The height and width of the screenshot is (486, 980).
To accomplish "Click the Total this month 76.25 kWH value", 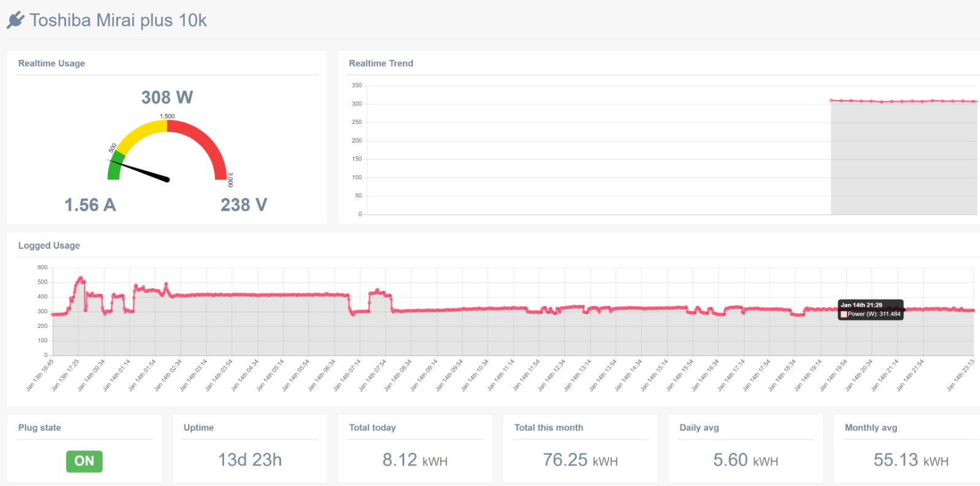I will tap(580, 460).
